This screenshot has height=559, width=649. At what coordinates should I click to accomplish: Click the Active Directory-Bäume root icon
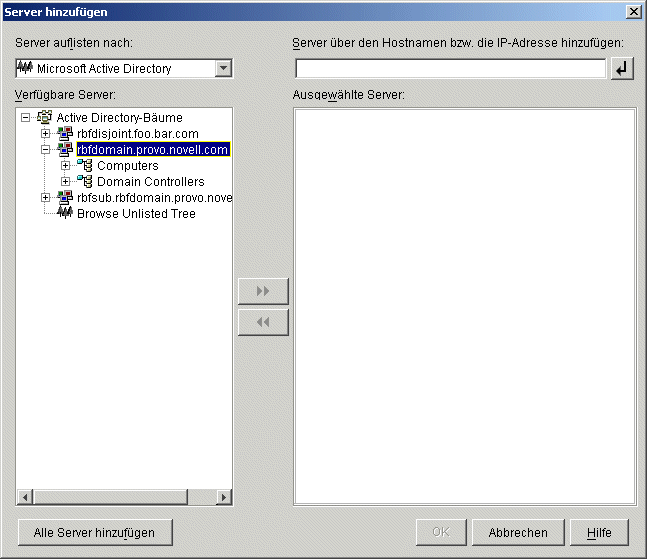(x=45, y=117)
